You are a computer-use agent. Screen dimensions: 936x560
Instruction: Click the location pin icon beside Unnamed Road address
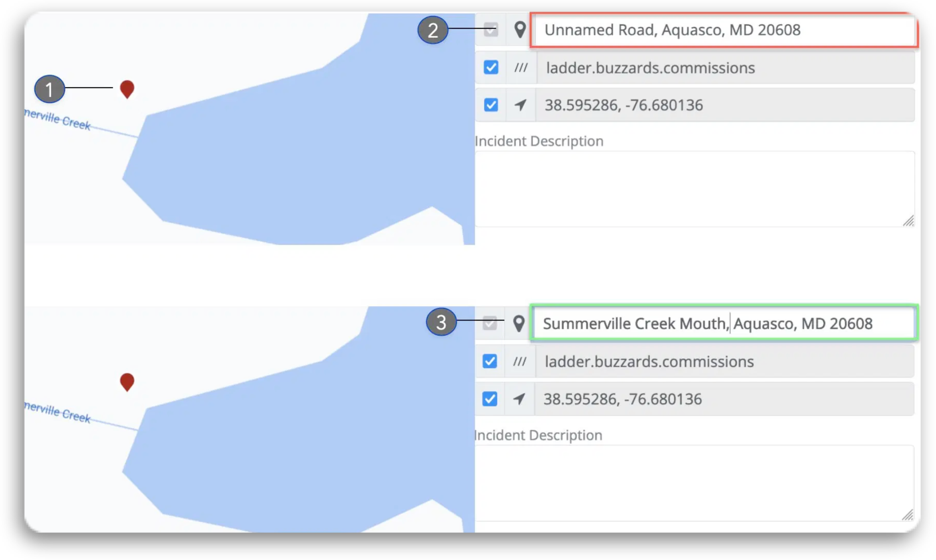pos(520,30)
